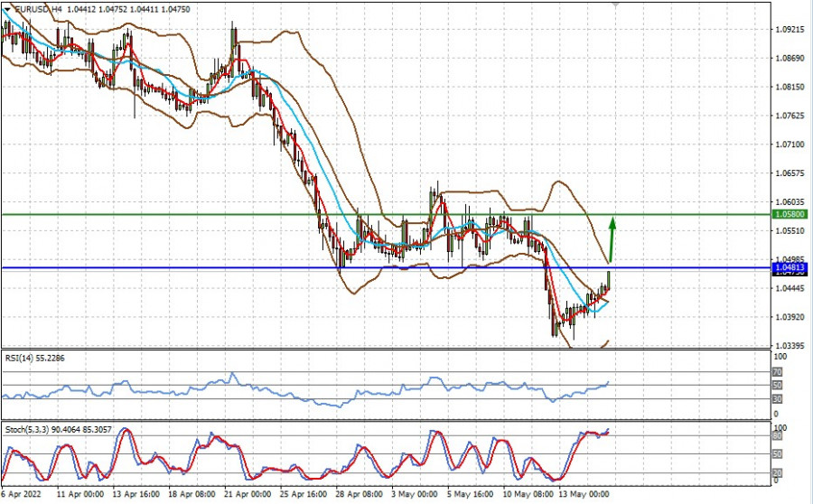Click the blue 1.04813 price tag

[791, 267]
